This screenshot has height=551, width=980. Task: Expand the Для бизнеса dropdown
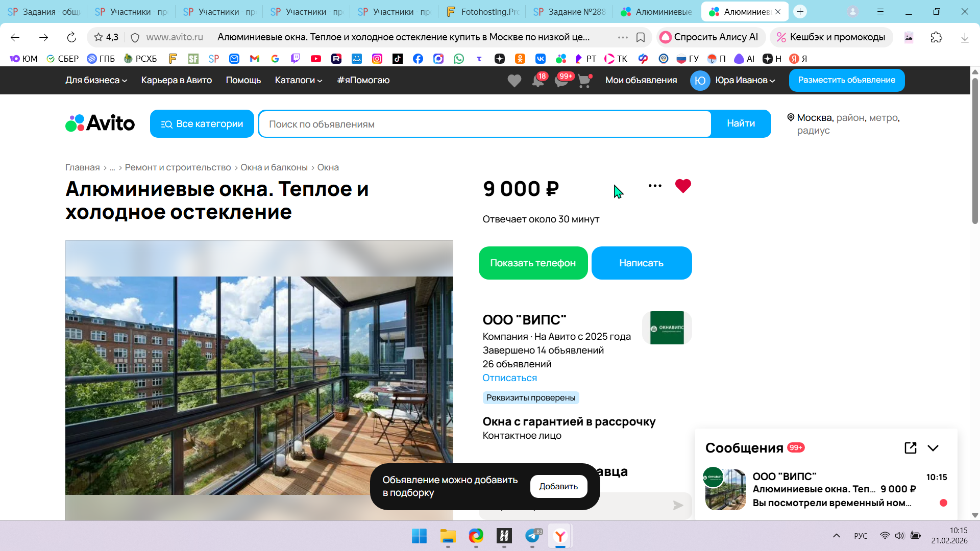coord(96,80)
